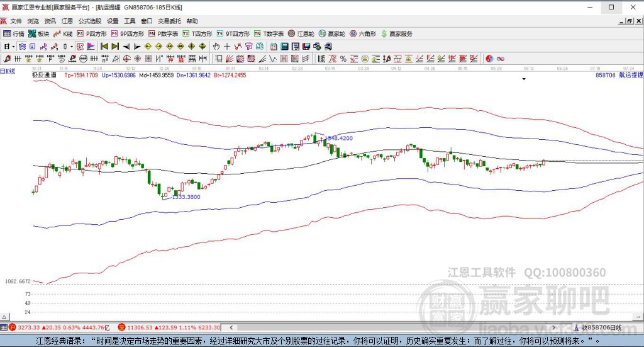Image resolution: width=644 pixels, height=347 pixels.
Task: Click the small black down-arrow marker above chart
Action: [x=524, y=79]
